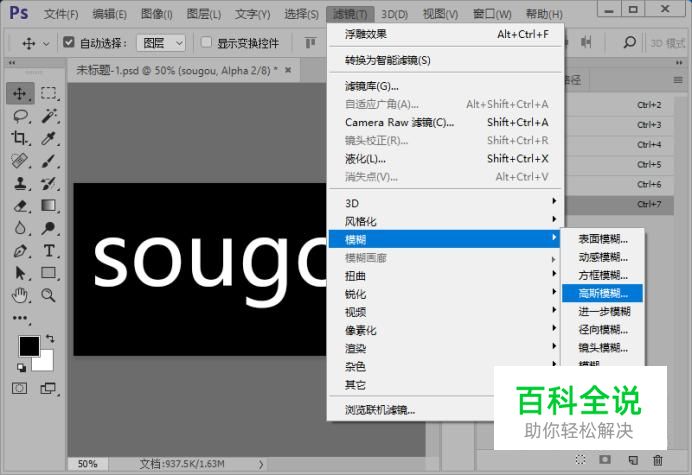The height and width of the screenshot is (475, 692).
Task: Open Camera Raw filter entry
Action: tap(445, 122)
